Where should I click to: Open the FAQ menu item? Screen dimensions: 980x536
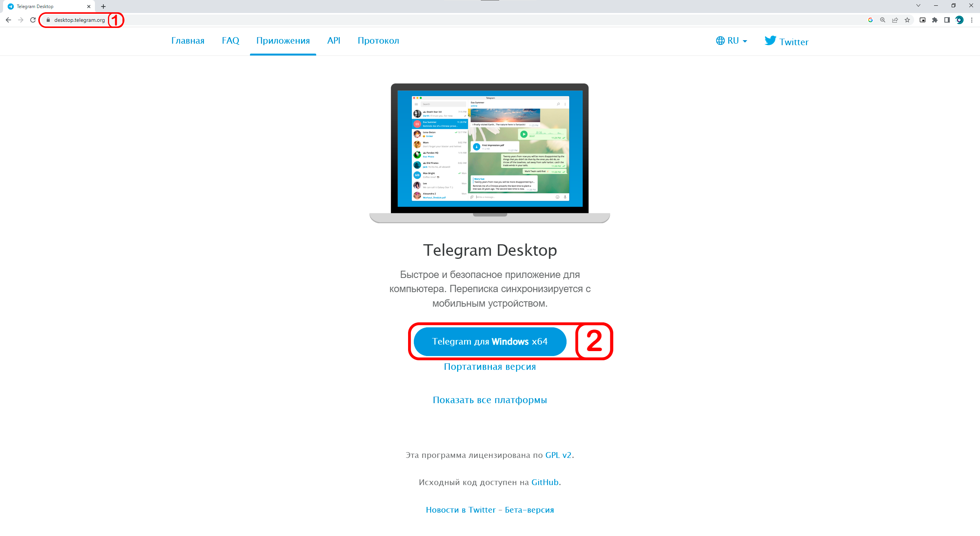tap(230, 41)
